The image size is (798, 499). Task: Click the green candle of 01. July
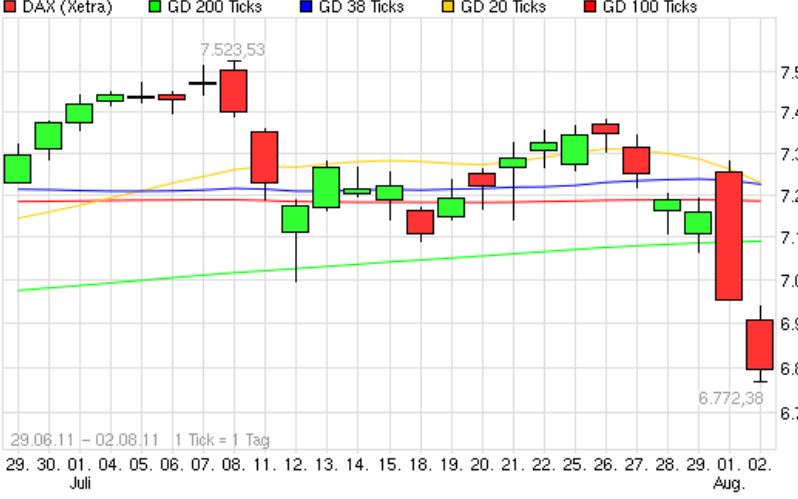79,114
